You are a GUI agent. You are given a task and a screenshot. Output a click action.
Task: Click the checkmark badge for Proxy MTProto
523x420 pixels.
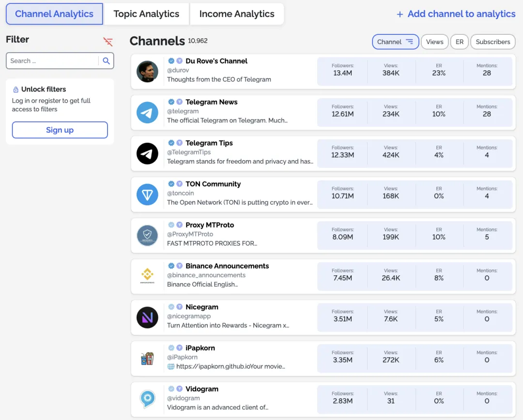coord(171,225)
